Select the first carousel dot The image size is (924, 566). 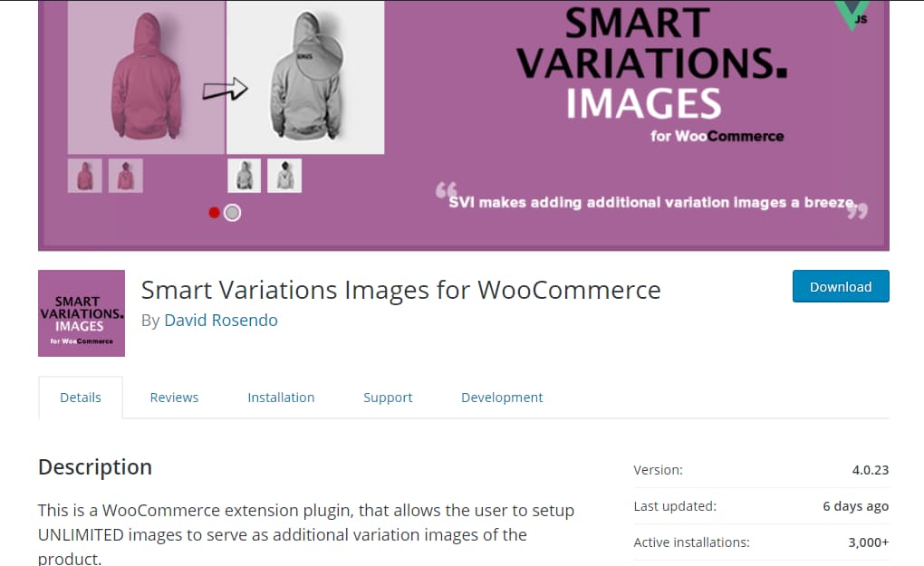coord(214,212)
